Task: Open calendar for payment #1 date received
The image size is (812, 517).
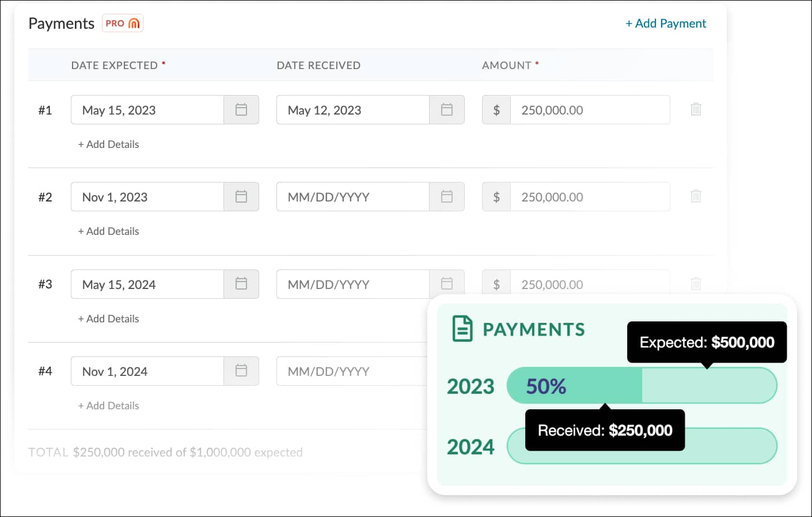Action: 447,110
